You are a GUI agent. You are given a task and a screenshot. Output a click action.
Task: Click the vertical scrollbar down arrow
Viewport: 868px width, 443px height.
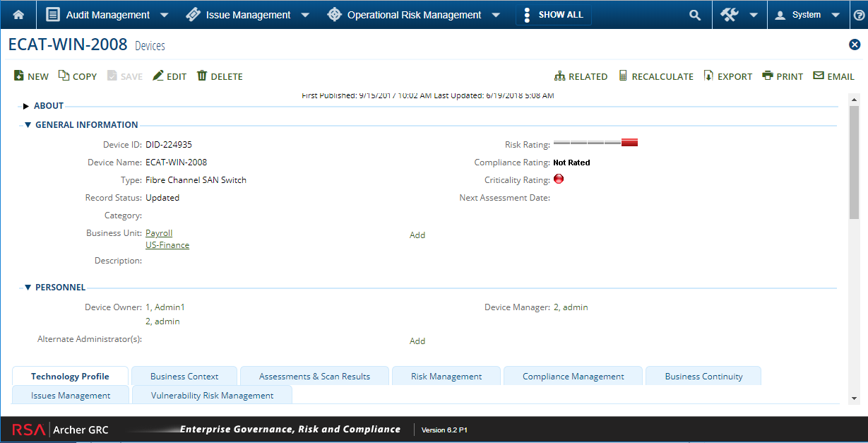[854, 398]
